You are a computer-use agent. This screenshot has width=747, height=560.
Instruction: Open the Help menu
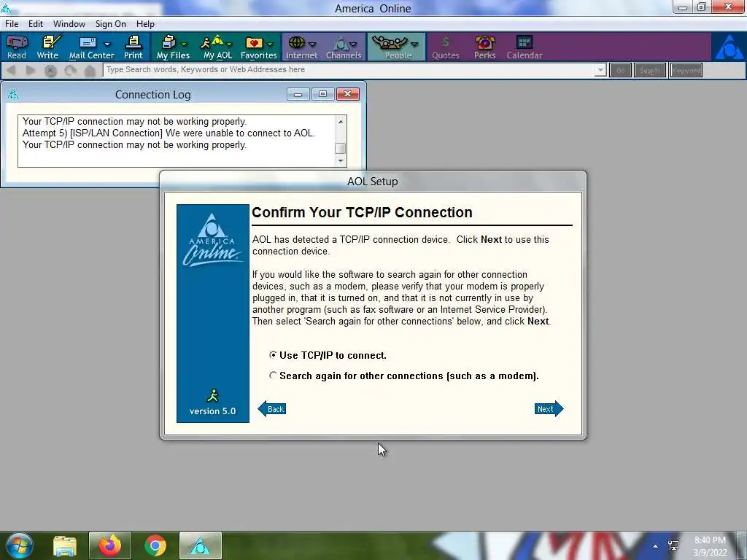[145, 24]
